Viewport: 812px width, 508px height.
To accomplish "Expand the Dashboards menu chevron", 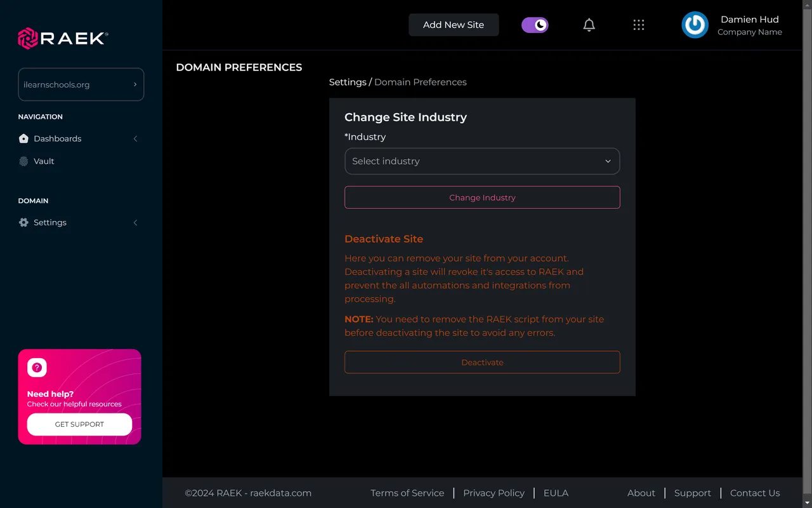I will (135, 138).
